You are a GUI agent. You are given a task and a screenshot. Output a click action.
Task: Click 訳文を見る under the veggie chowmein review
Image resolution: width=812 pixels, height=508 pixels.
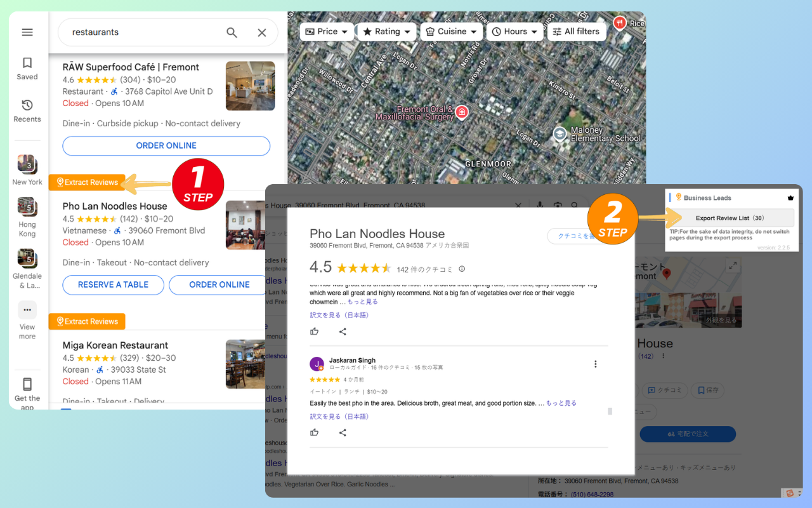[339, 315]
